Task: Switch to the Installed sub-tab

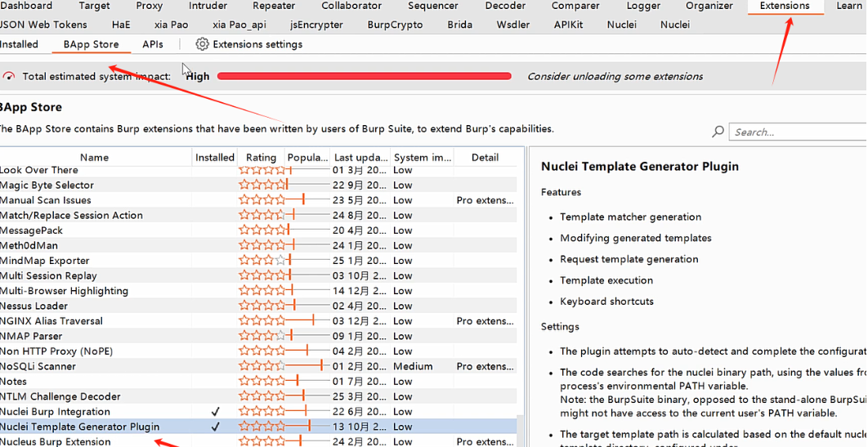Action: [19, 44]
